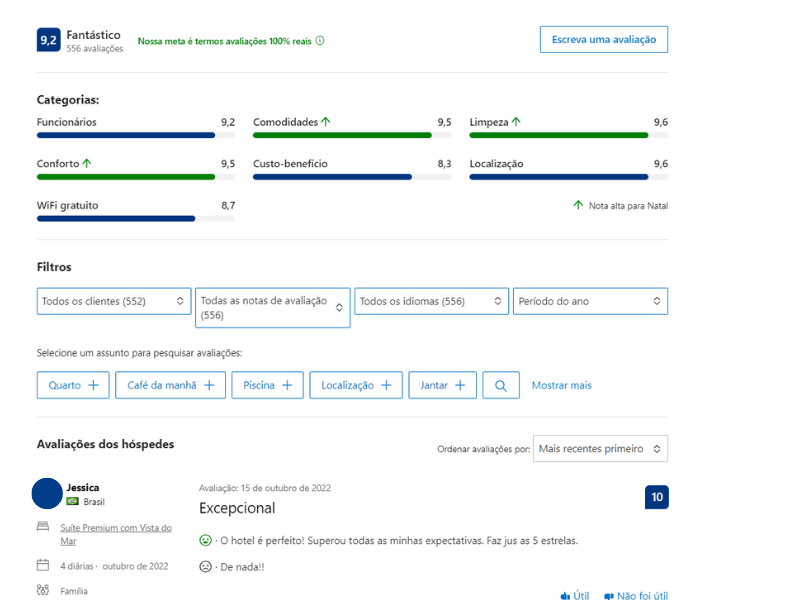Change sorting via 'Mais recentes primeiro' dropdown

(600, 448)
